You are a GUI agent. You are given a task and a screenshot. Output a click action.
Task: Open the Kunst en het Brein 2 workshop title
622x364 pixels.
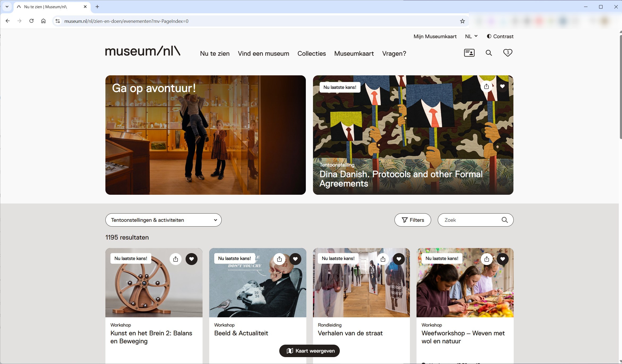click(x=151, y=337)
